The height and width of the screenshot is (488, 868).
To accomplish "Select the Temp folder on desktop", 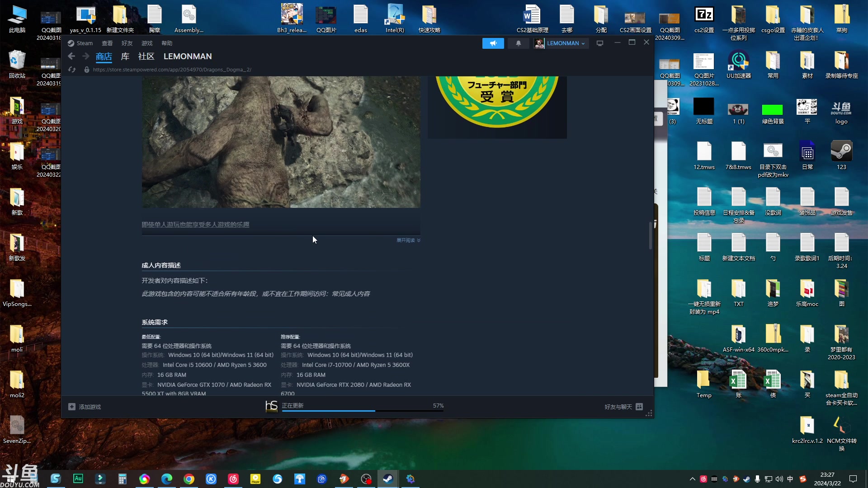I will click(x=704, y=384).
